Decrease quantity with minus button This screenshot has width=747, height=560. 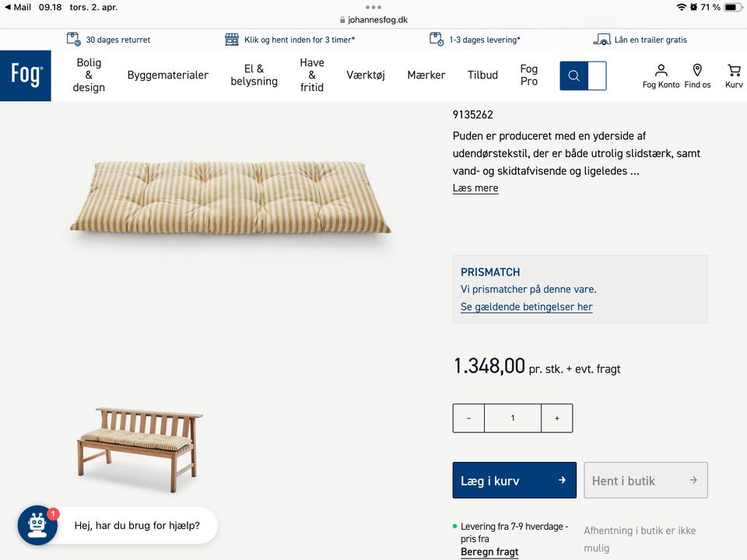pos(468,418)
